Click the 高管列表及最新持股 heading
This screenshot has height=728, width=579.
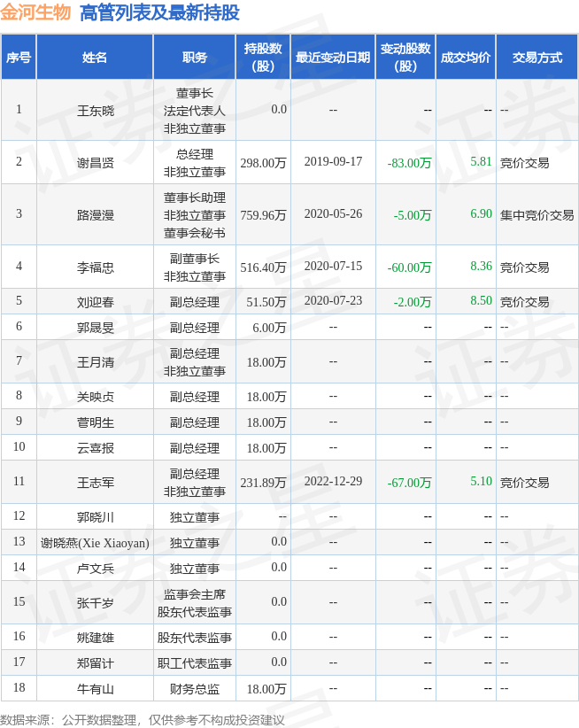coord(159,12)
